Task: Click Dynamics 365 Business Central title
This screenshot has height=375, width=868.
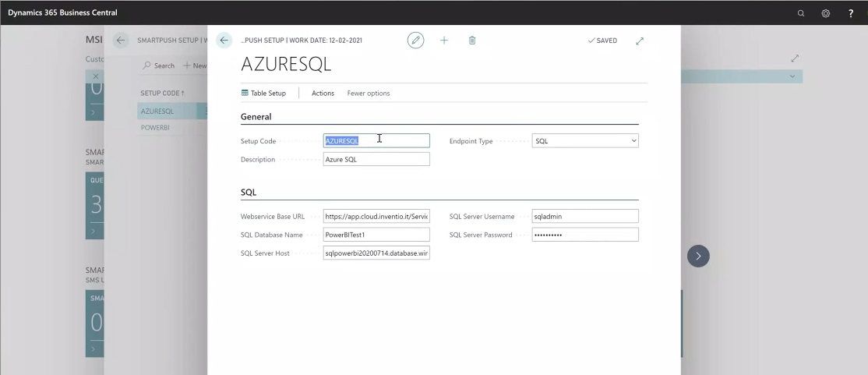Action: pos(62,12)
